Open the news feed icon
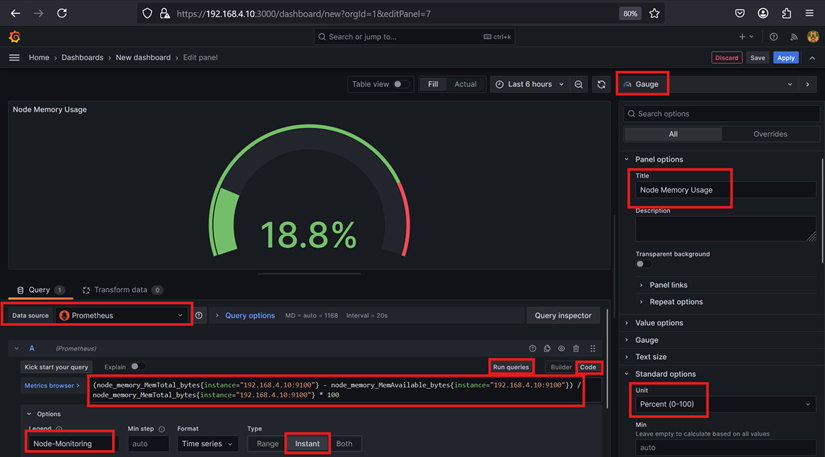This screenshot has height=457, width=825. coord(793,37)
